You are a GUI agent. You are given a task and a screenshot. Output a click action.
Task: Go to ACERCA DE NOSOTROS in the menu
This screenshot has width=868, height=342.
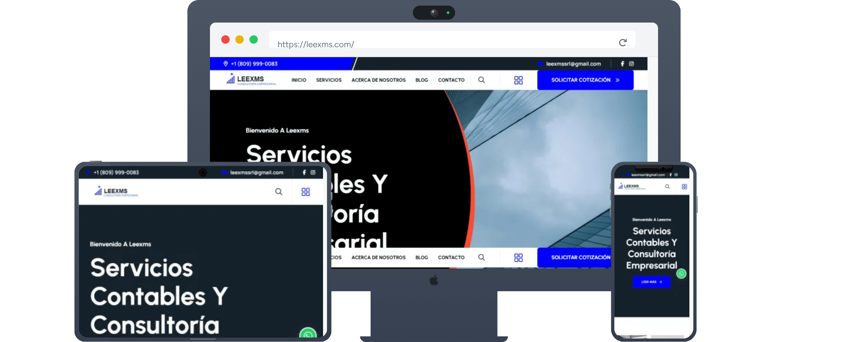[379, 80]
